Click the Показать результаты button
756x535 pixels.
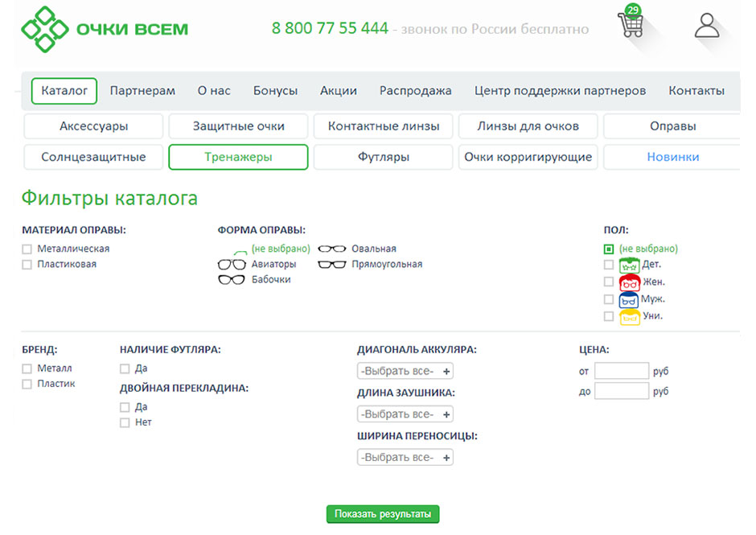point(383,514)
